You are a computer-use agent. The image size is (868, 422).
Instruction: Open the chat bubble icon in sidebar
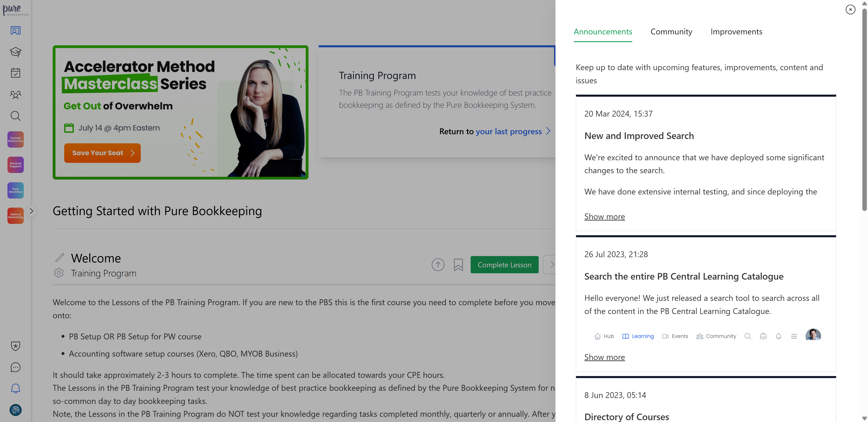[x=16, y=367]
